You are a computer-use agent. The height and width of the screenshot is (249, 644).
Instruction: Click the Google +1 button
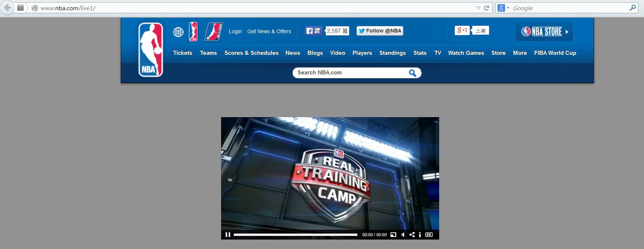click(x=462, y=30)
